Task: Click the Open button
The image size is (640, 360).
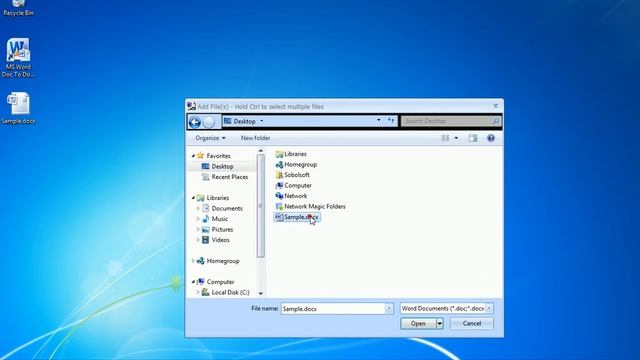Action: pos(418,323)
